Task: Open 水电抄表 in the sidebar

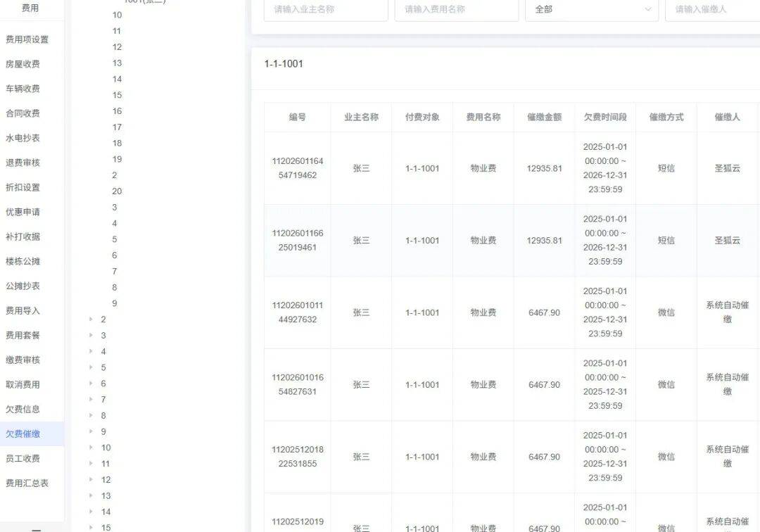Action: [x=23, y=138]
